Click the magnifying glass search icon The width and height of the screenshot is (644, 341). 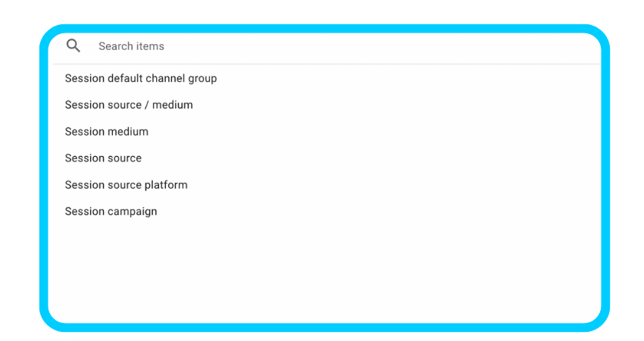(73, 45)
